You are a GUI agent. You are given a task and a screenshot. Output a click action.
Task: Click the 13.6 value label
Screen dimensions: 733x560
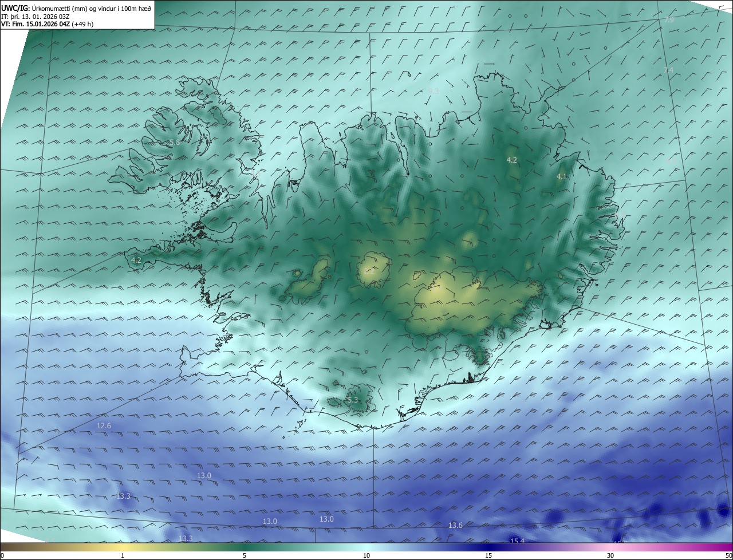[455, 525]
